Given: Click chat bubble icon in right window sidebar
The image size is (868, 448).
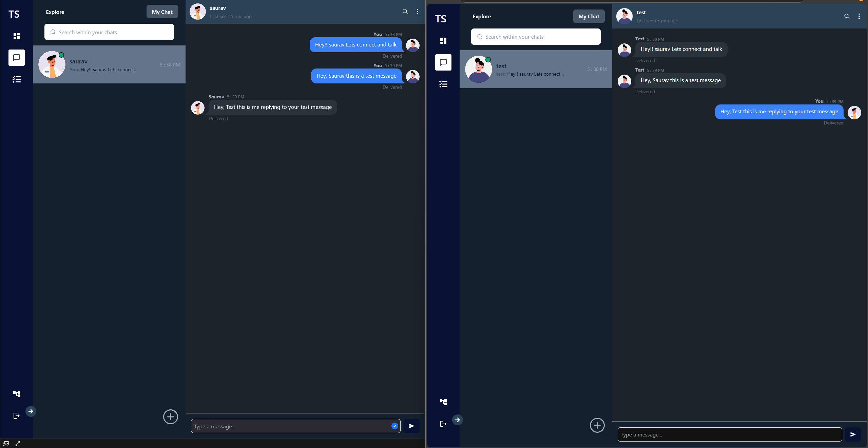Looking at the screenshot, I should (x=443, y=62).
